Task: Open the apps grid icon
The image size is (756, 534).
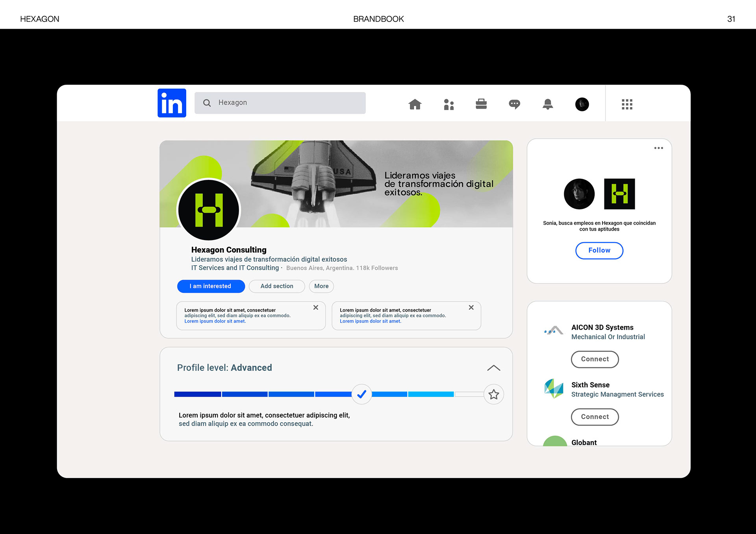Action: point(627,104)
